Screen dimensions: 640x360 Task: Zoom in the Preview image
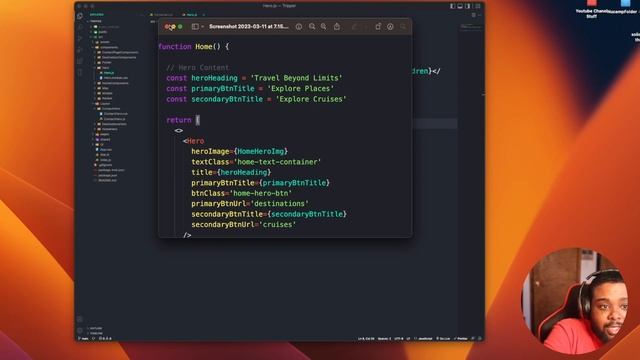click(x=323, y=27)
